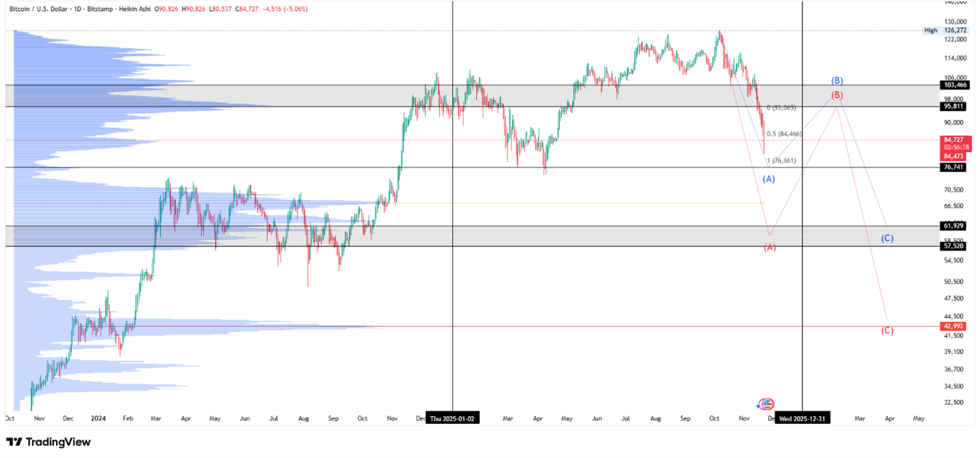Select the blue (A) wave label

pos(769,179)
